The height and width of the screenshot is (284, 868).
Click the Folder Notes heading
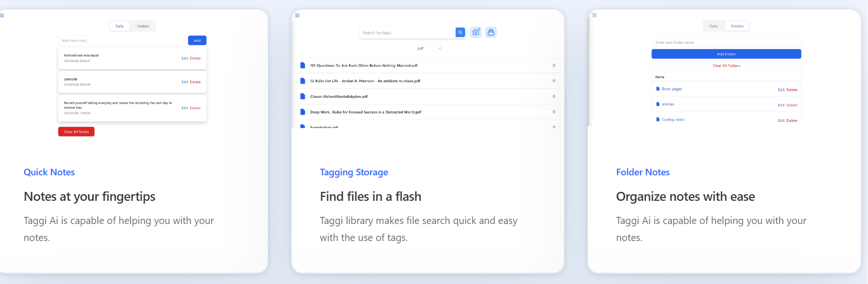pyautogui.click(x=643, y=172)
